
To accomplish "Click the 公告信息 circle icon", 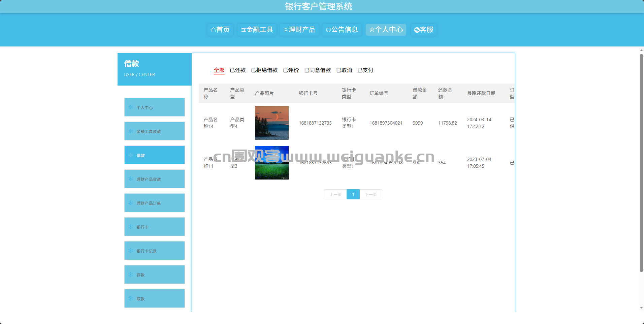I will coord(328,30).
